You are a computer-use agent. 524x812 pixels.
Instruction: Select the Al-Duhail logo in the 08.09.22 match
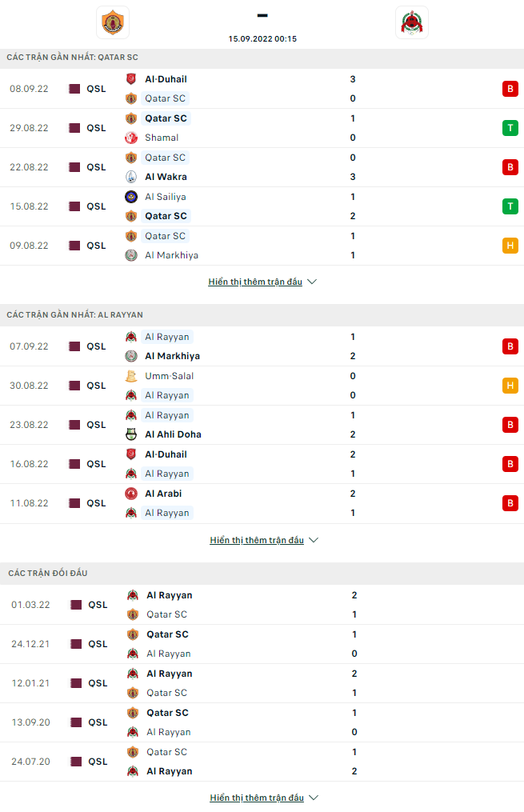131,79
